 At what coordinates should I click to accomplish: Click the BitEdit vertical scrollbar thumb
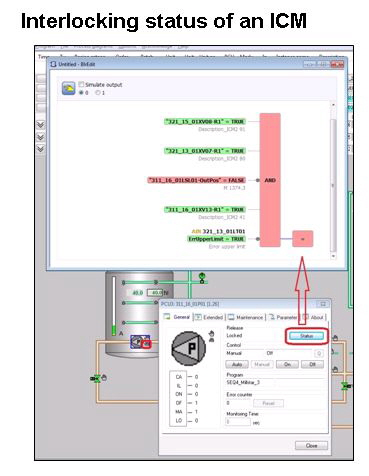click(333, 185)
